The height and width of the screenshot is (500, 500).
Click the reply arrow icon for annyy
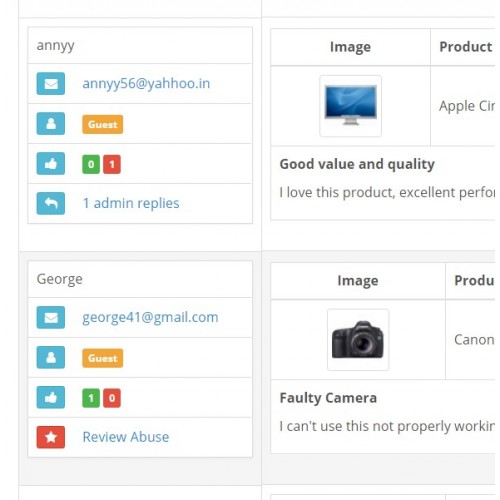click(51, 203)
